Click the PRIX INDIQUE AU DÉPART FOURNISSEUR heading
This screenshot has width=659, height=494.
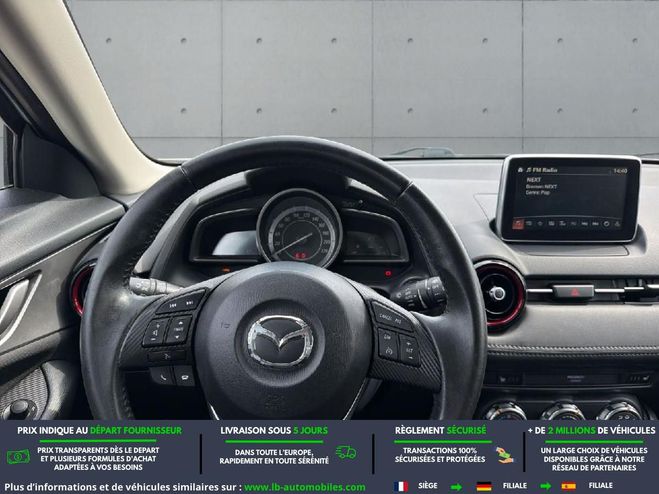pos(100,431)
